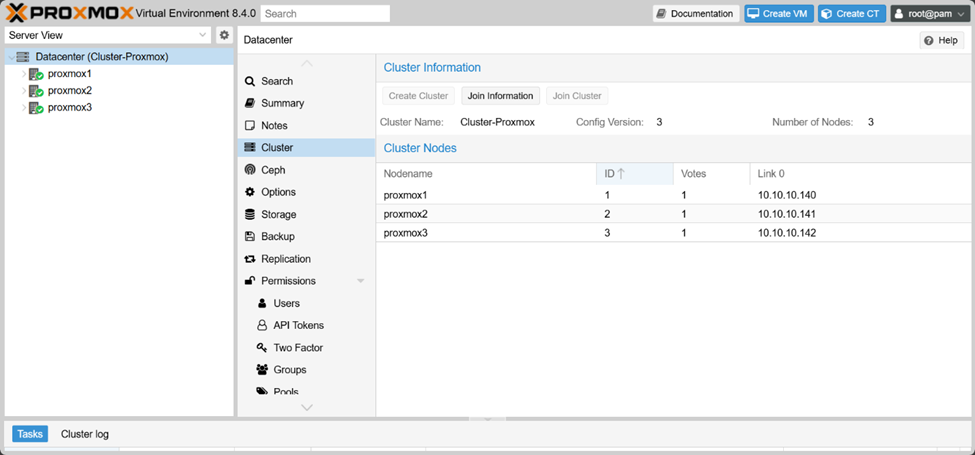The height and width of the screenshot is (455, 975).
Task: Click the Two Factor key icon
Action: [262, 348]
